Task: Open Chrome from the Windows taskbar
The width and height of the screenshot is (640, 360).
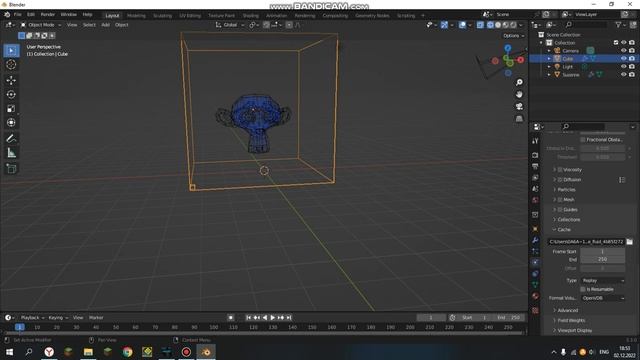Action: point(127,352)
